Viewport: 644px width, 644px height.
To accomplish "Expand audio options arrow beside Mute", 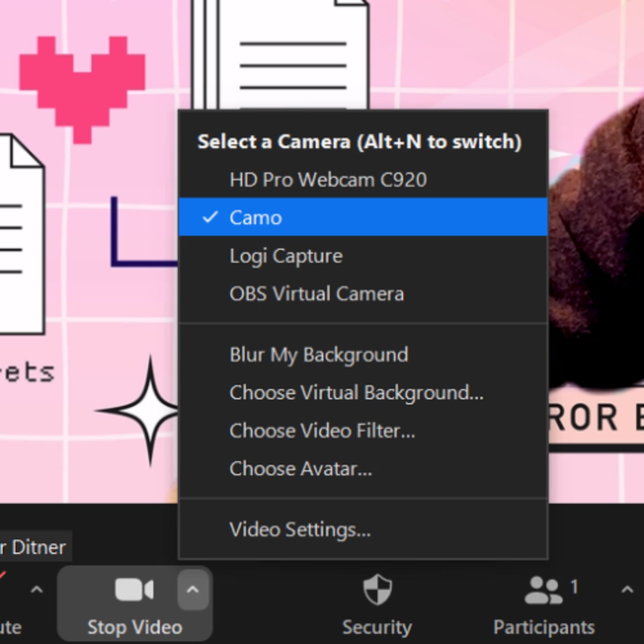I will point(36,589).
